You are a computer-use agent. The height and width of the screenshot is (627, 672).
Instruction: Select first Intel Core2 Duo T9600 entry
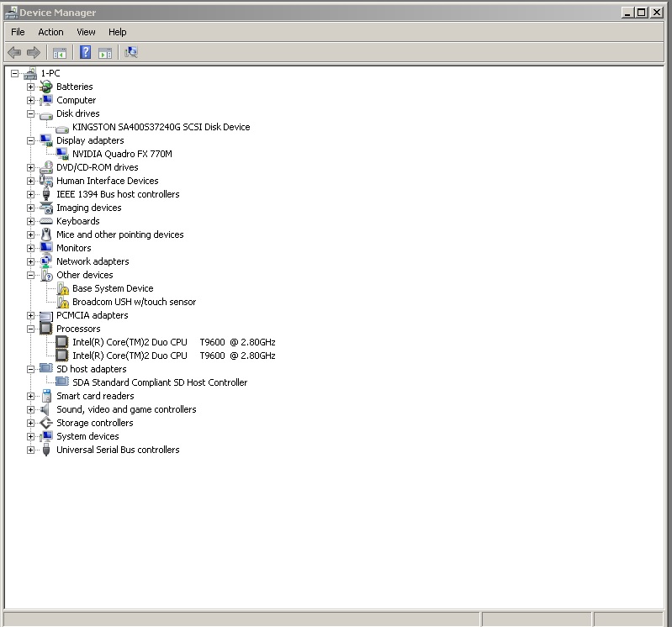click(173, 342)
